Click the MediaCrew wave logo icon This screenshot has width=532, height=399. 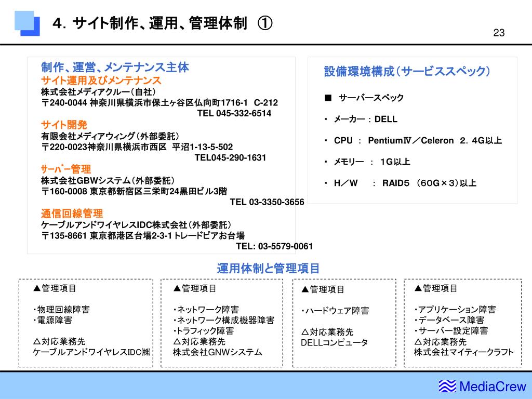[447, 386]
